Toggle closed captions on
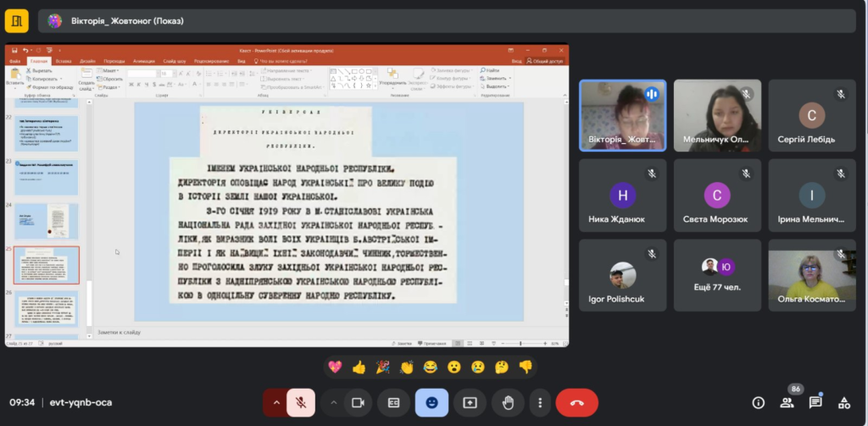The image size is (868, 426). pos(393,402)
